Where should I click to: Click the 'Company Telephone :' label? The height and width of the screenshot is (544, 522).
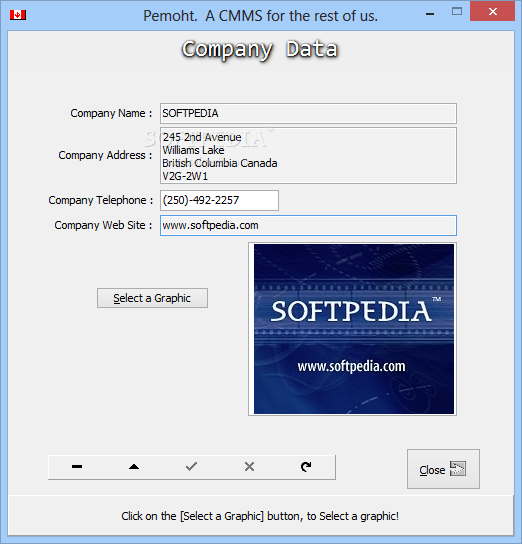(x=101, y=200)
